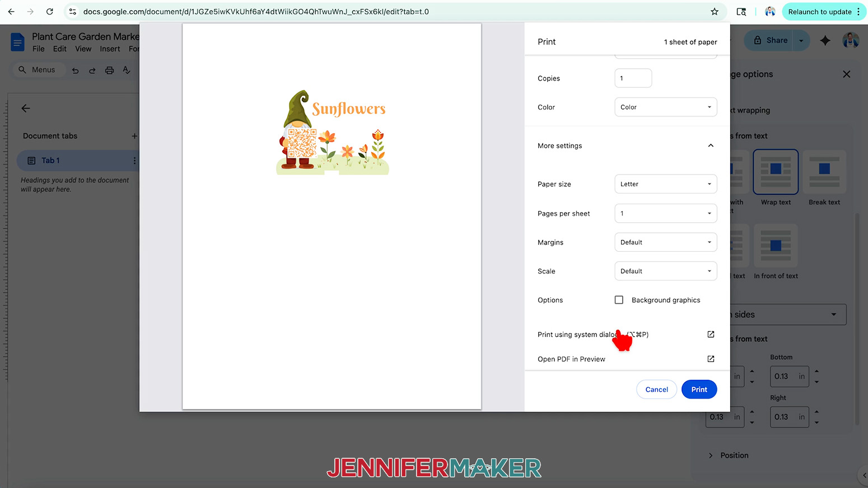This screenshot has width=868, height=488.
Task: Open site information icon in address bar
Action: pos(73,11)
